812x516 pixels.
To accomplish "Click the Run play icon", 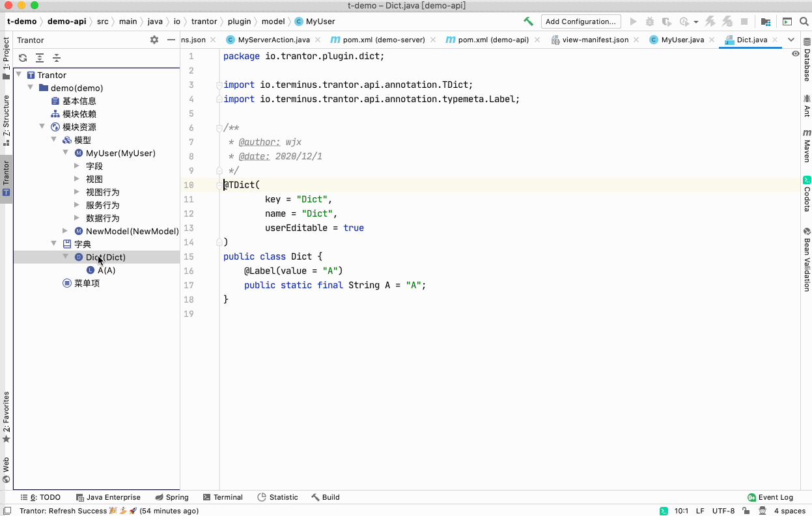I will coord(633,21).
